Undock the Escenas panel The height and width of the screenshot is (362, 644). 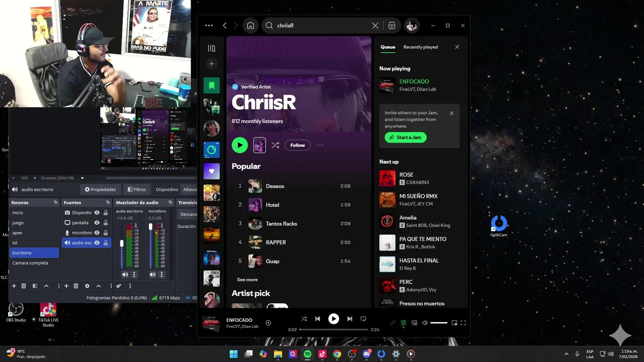55,203
